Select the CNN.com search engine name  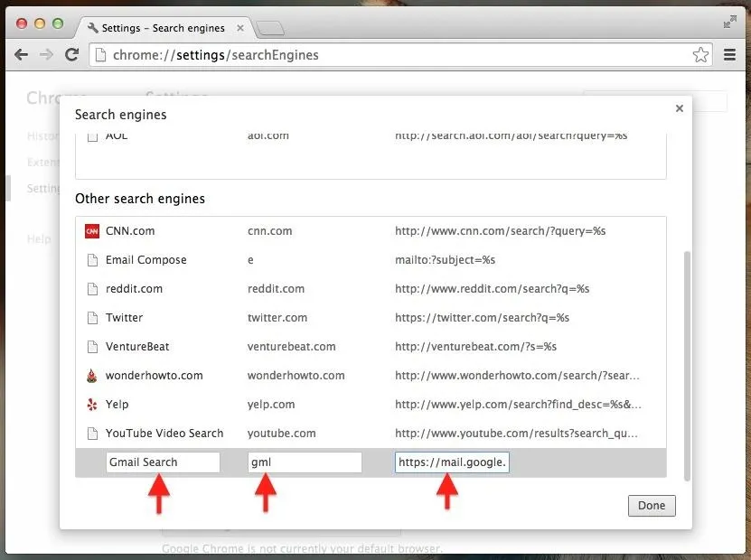[130, 231]
